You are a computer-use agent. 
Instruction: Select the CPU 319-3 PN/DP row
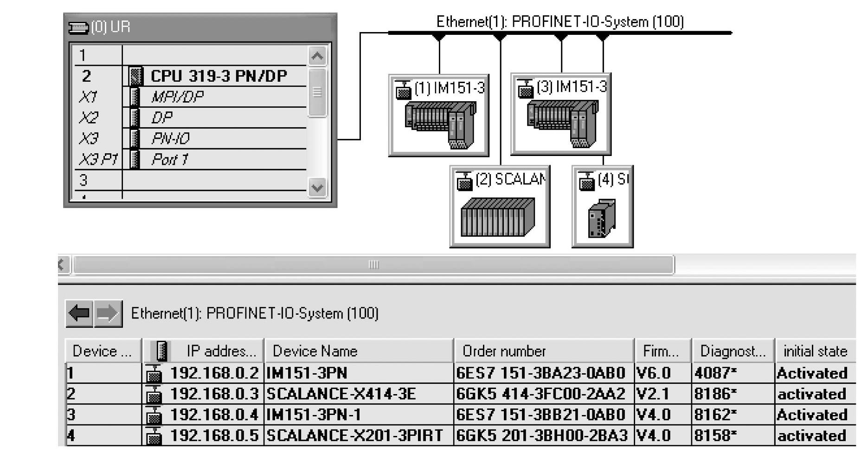(191, 76)
